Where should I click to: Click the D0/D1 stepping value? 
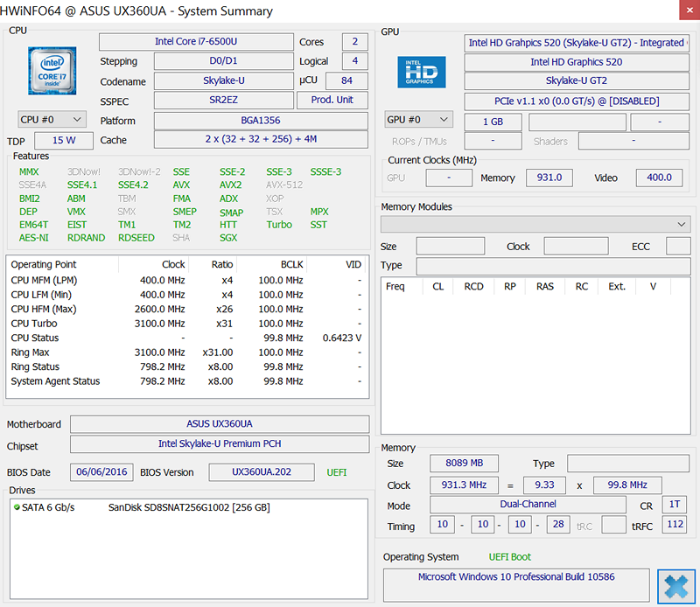(x=224, y=60)
